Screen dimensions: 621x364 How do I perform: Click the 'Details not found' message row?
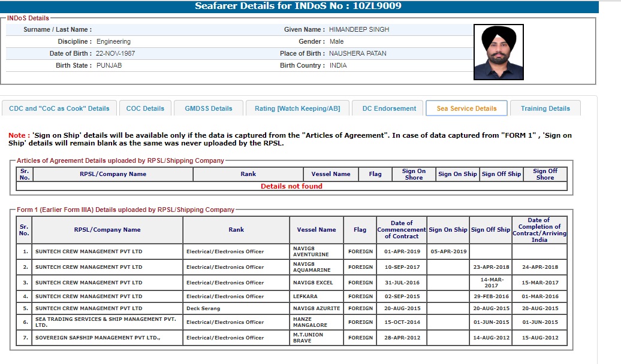pos(291,186)
